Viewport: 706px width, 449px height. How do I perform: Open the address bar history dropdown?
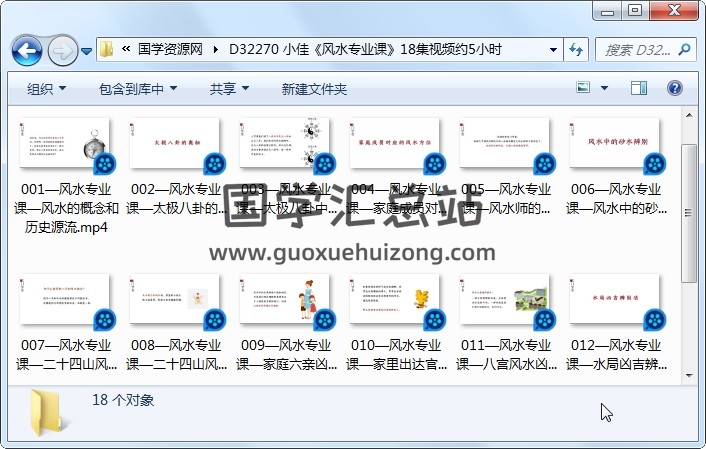point(553,50)
